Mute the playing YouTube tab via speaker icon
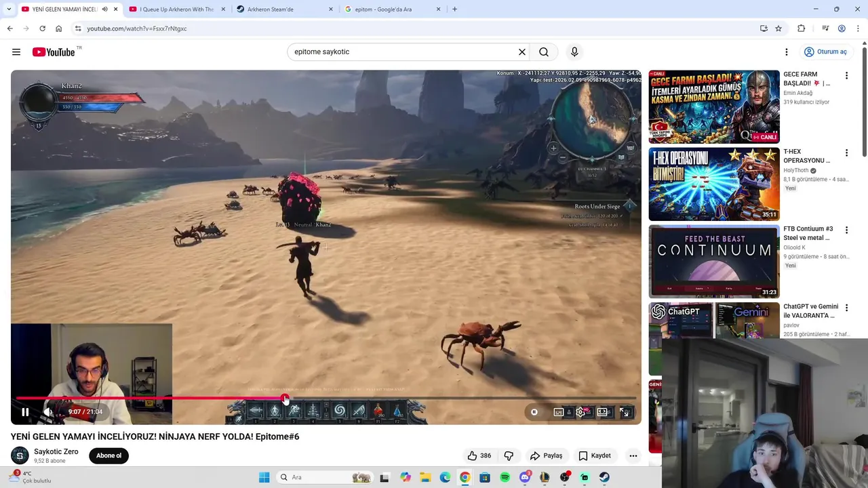 [104, 9]
